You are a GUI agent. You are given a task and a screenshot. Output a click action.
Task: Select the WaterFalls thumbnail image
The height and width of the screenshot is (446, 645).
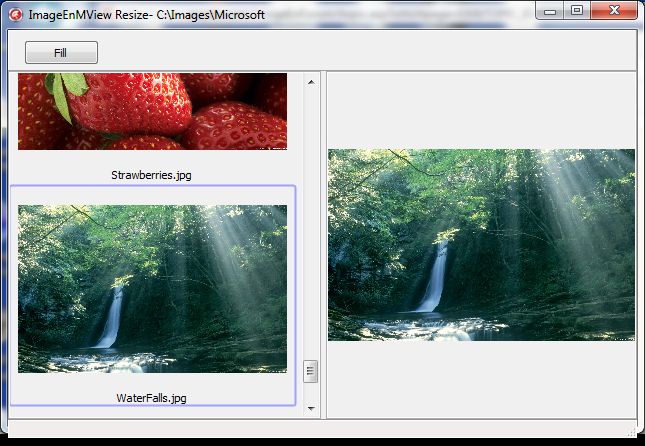tap(152, 289)
